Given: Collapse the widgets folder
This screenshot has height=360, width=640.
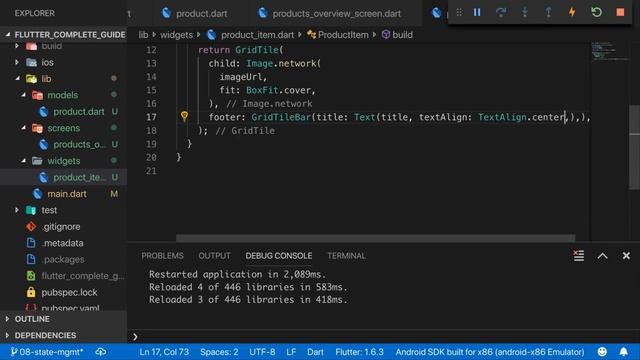Looking at the screenshot, I should coord(23,160).
